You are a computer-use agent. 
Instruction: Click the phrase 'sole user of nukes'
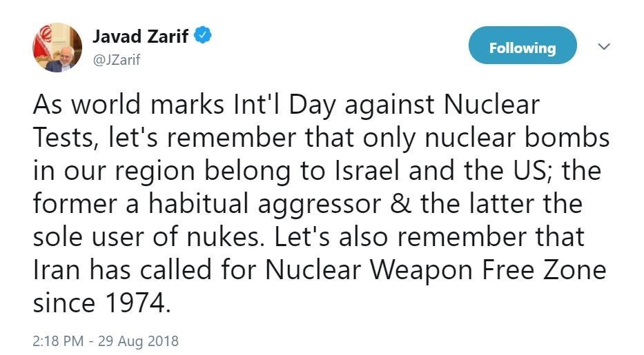tap(146, 237)
